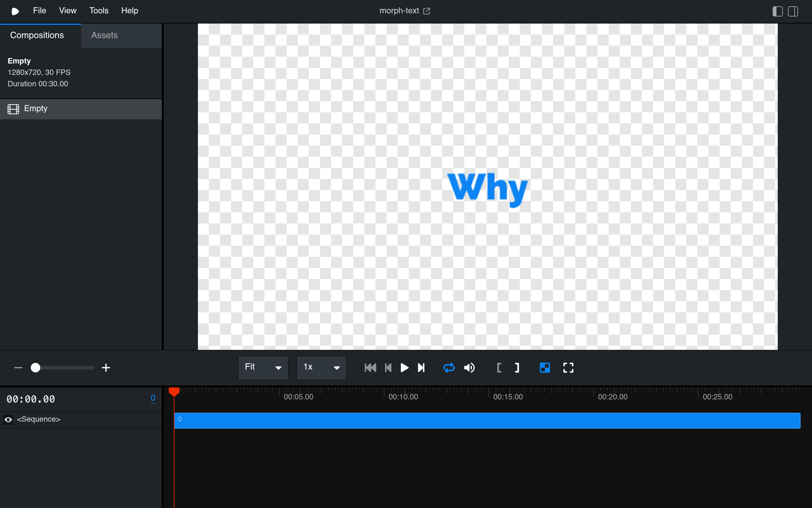The height and width of the screenshot is (508, 812).
Task: Step back one frame
Action: [388, 368]
